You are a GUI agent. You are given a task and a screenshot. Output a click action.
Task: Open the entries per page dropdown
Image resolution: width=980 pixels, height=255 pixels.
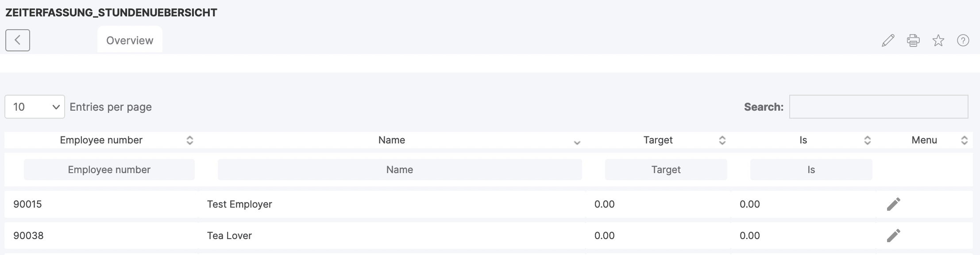35,107
